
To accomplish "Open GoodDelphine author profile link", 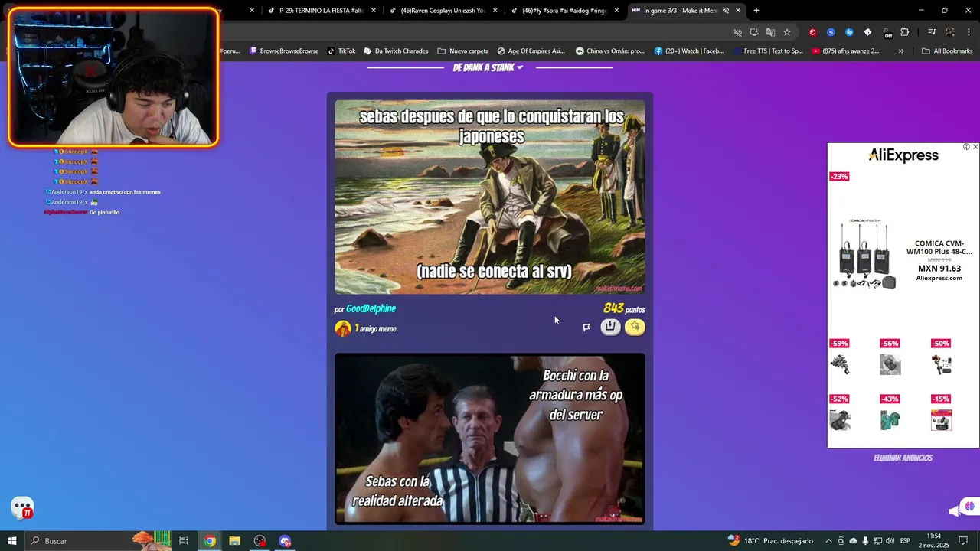I will 371,308.
